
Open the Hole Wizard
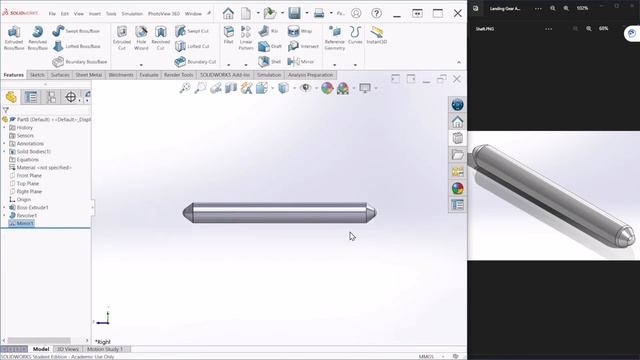pyautogui.click(x=141, y=38)
